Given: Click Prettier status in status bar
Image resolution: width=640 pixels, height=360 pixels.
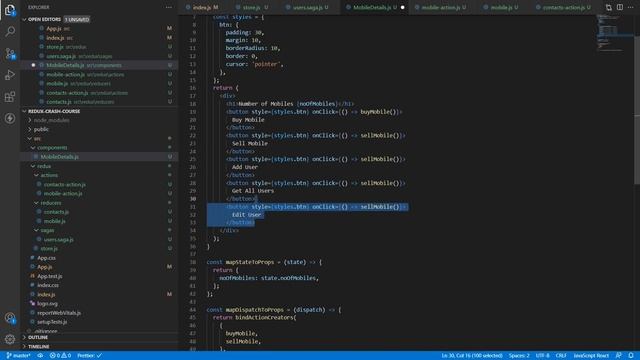Looking at the screenshot, I should [89, 356].
